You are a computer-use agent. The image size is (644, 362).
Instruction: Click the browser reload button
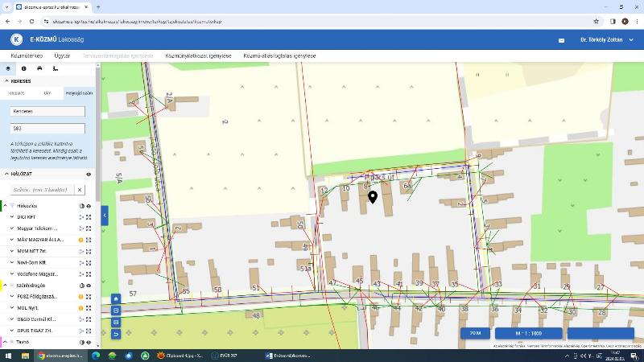coord(31,22)
